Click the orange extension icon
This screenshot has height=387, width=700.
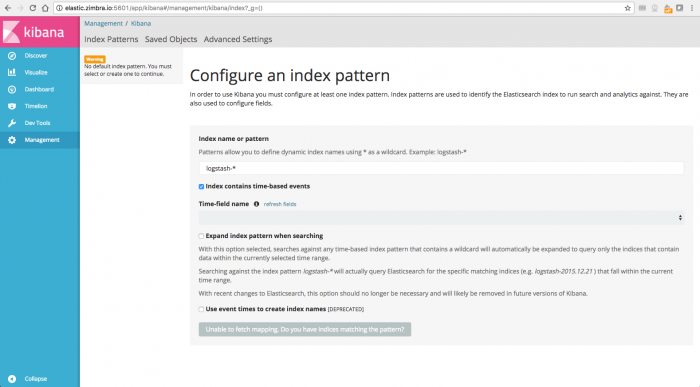pyautogui.click(x=668, y=8)
